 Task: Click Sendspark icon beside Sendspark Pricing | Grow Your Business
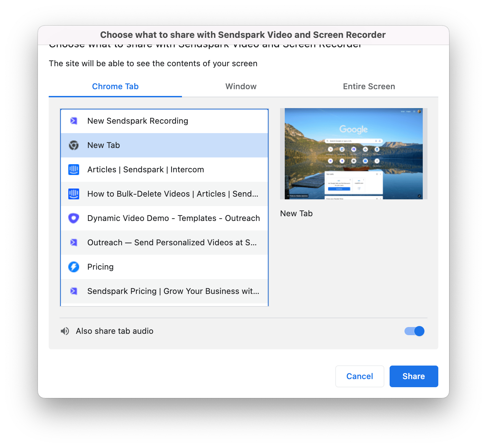point(74,291)
